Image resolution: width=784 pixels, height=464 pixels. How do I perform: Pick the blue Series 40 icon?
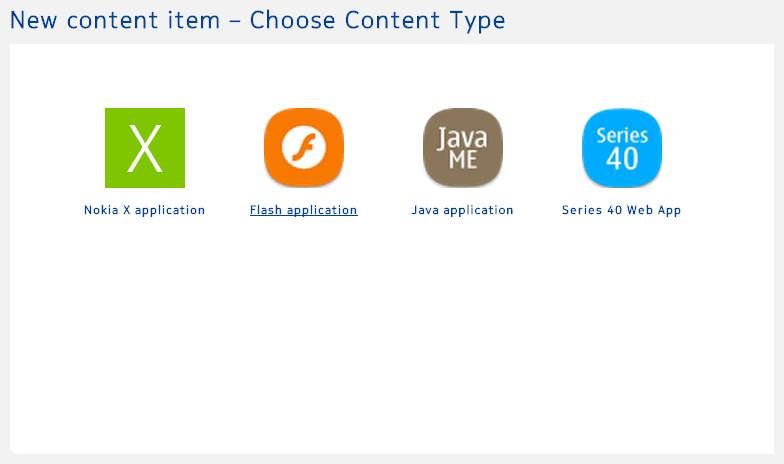click(622, 148)
